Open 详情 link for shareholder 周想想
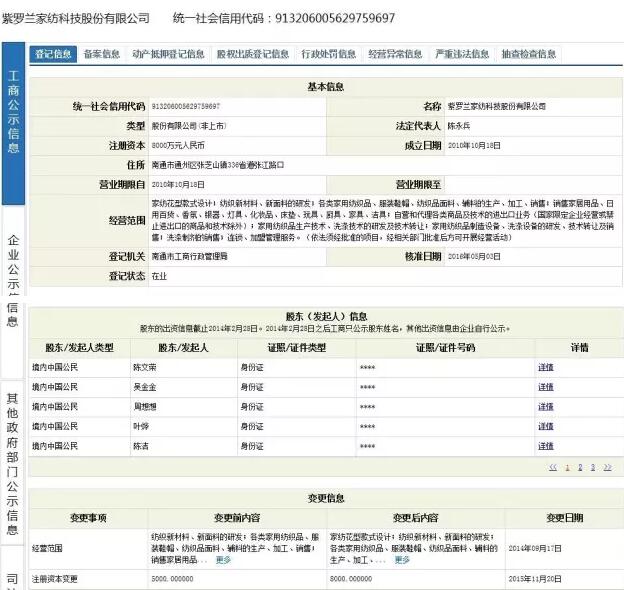This screenshot has height=590, width=624. coord(545,406)
